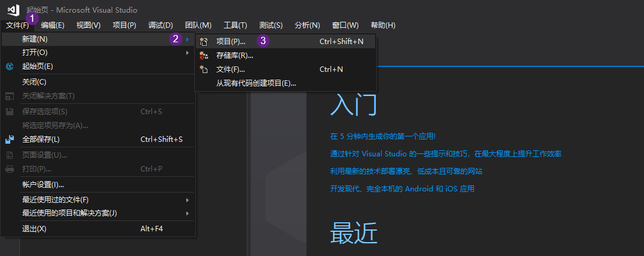
Task: Select 打印(P)... menu entry
Action: [x=98, y=169]
